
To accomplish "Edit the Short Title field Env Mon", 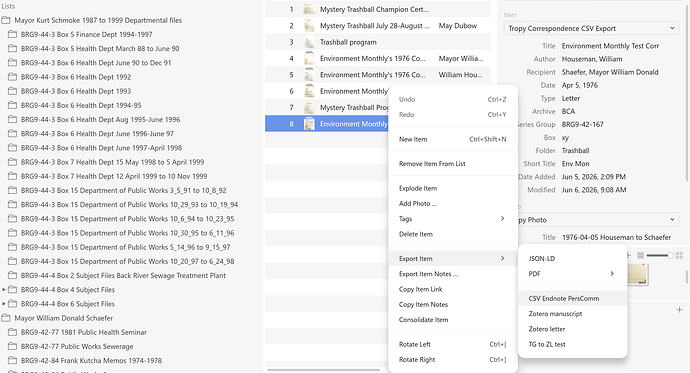I will click(575, 164).
